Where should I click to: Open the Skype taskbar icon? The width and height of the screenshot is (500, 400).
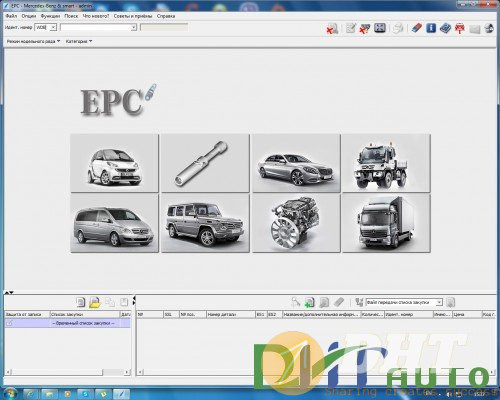pos(85,394)
